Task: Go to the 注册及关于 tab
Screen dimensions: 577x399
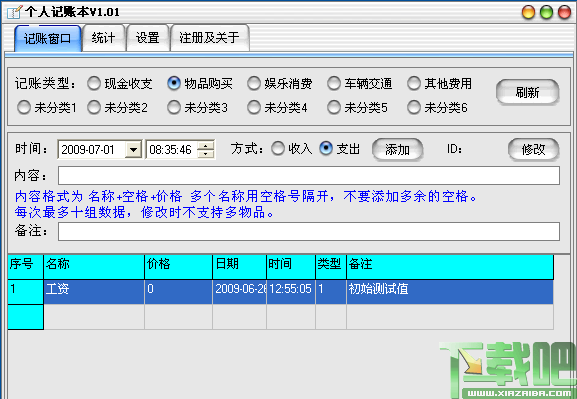Action: [x=210, y=38]
